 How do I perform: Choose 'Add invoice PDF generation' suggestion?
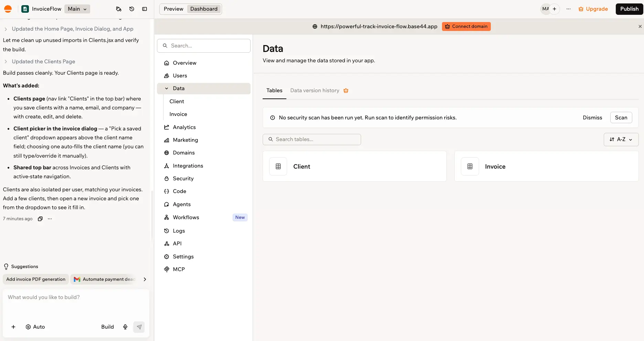tap(36, 279)
